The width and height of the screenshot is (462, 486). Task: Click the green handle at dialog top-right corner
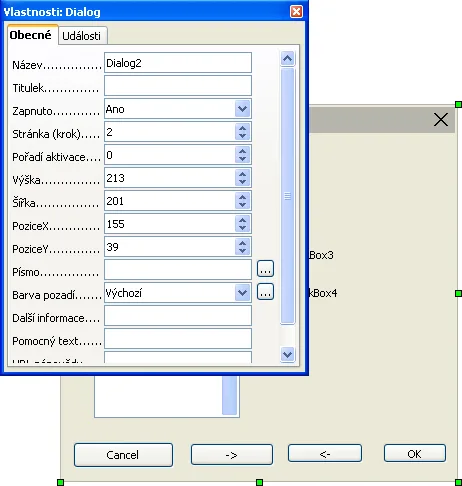pos(458,105)
